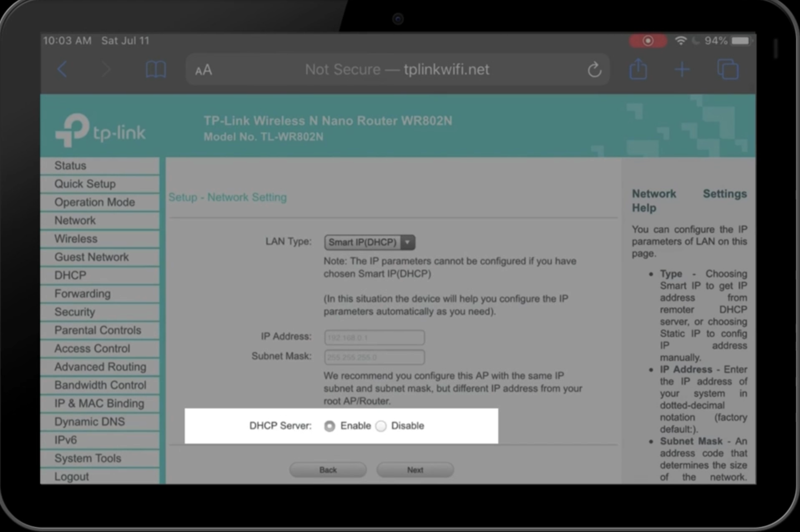Tap the red screen recording indicator
This screenshot has height=532, width=800.
coord(648,41)
